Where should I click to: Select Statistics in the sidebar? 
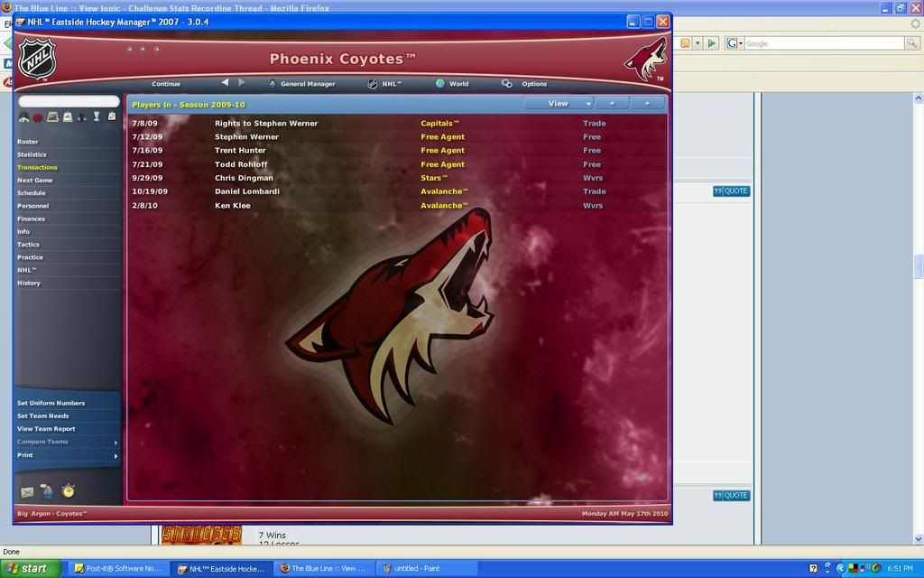32,154
